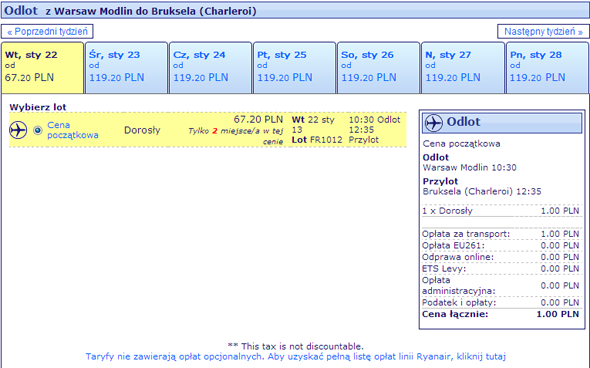Select the Cz, sty 24 date tab

211,68
